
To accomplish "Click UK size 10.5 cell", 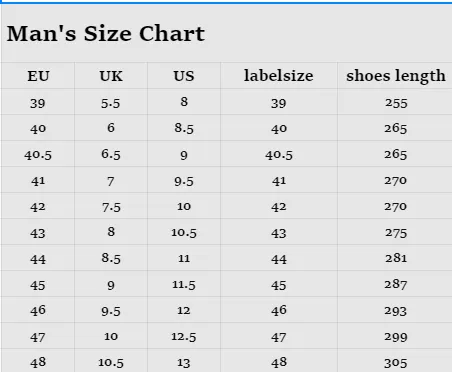I will tap(111, 361).
